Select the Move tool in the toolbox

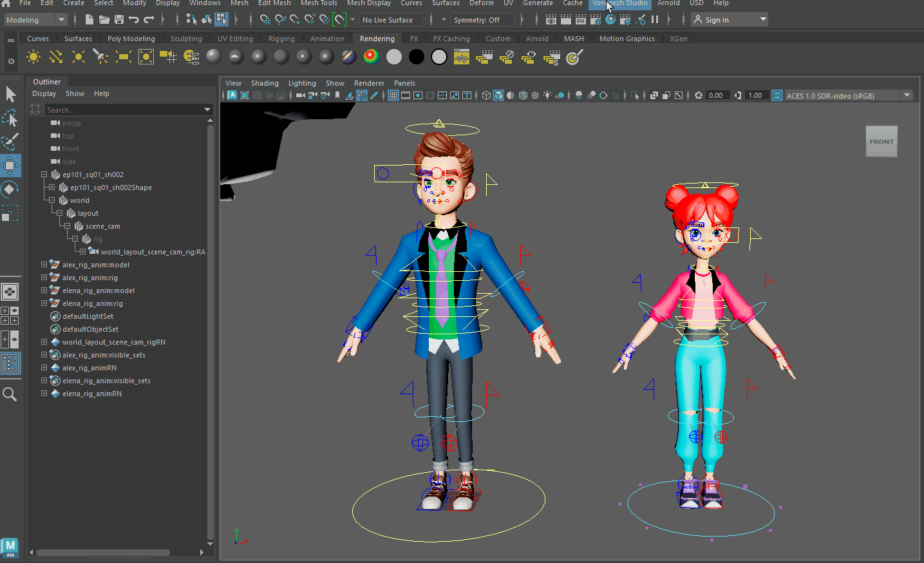tap(10, 166)
